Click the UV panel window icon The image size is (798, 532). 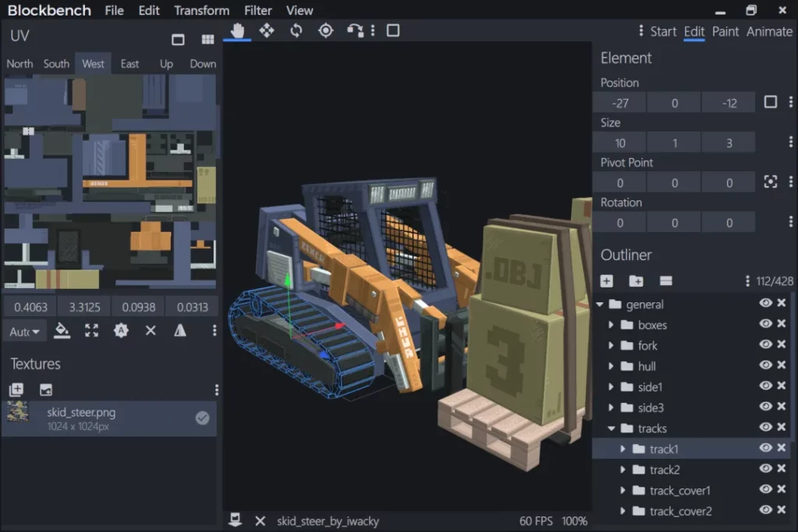pos(178,40)
